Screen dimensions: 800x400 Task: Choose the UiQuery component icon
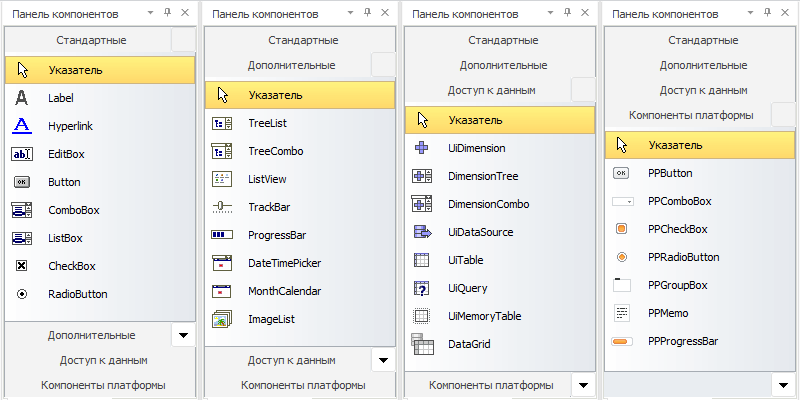point(422,288)
